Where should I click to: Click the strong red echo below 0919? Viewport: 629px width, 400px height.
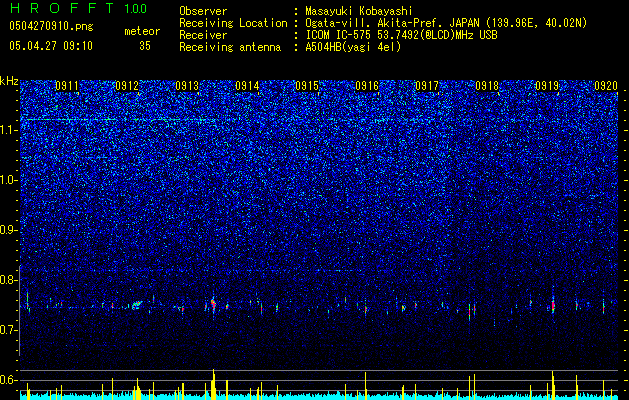(x=553, y=306)
